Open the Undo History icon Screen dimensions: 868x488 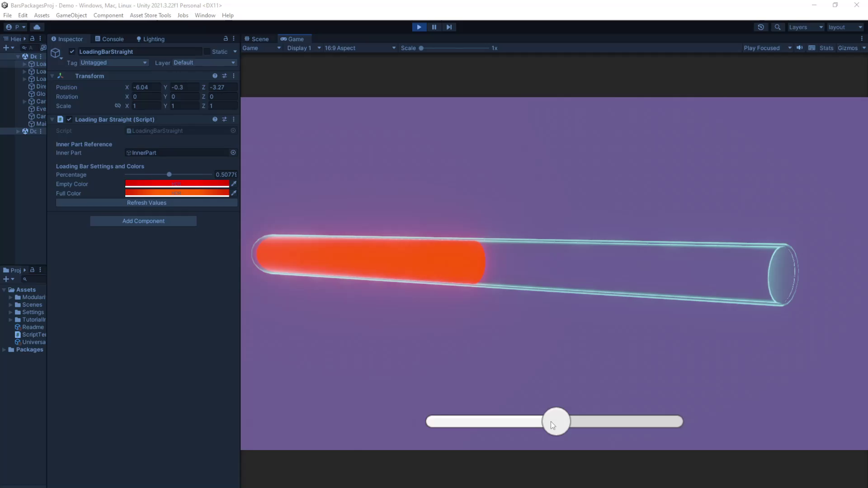pyautogui.click(x=761, y=27)
